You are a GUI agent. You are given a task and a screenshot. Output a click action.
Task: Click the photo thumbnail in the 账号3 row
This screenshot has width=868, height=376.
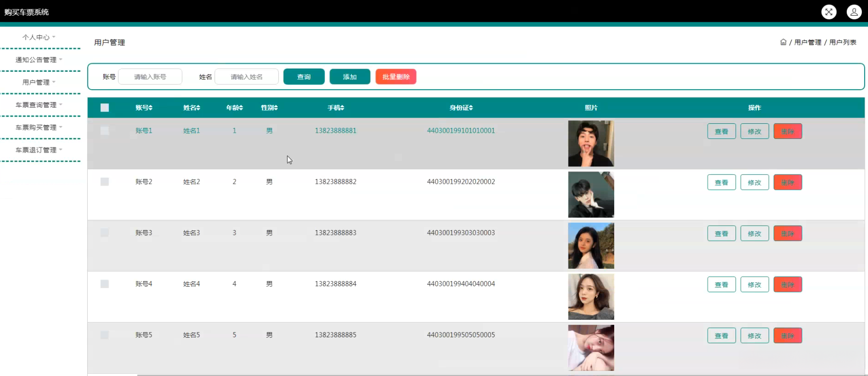pyautogui.click(x=591, y=246)
